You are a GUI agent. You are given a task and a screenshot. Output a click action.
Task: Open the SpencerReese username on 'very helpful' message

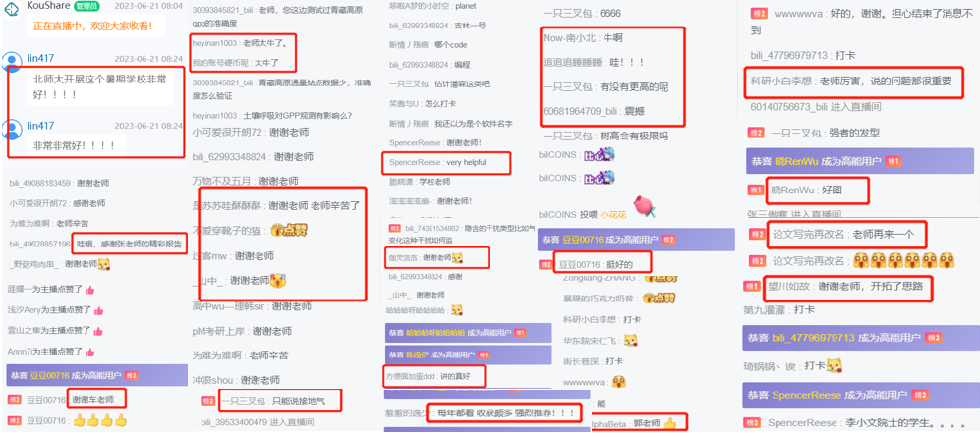pyautogui.click(x=416, y=162)
